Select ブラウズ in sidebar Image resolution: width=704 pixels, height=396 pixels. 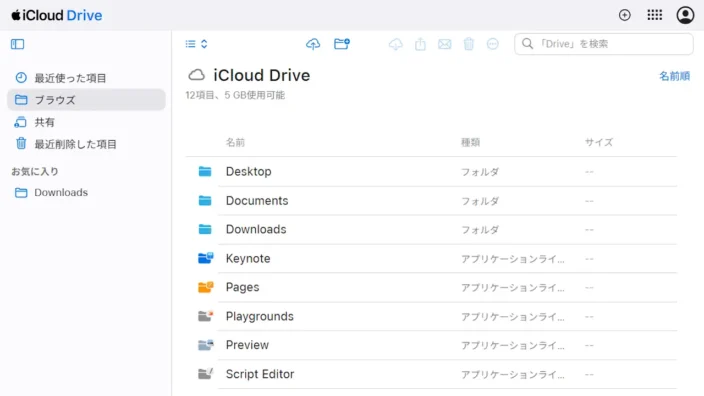[x=86, y=100]
